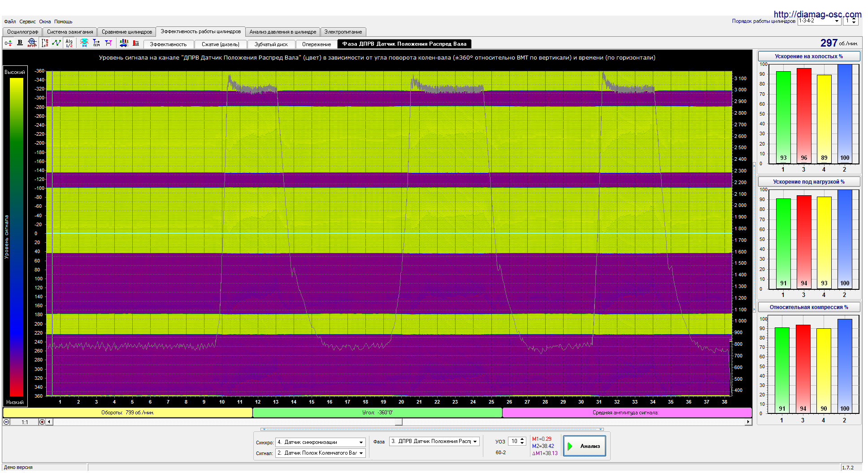Click the Анализ button
This screenshot has height=473, width=868.
585,446
